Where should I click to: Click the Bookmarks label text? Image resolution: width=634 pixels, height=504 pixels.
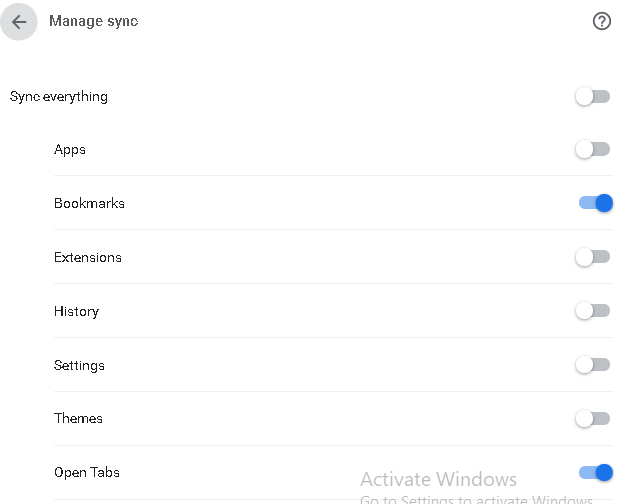pos(89,203)
